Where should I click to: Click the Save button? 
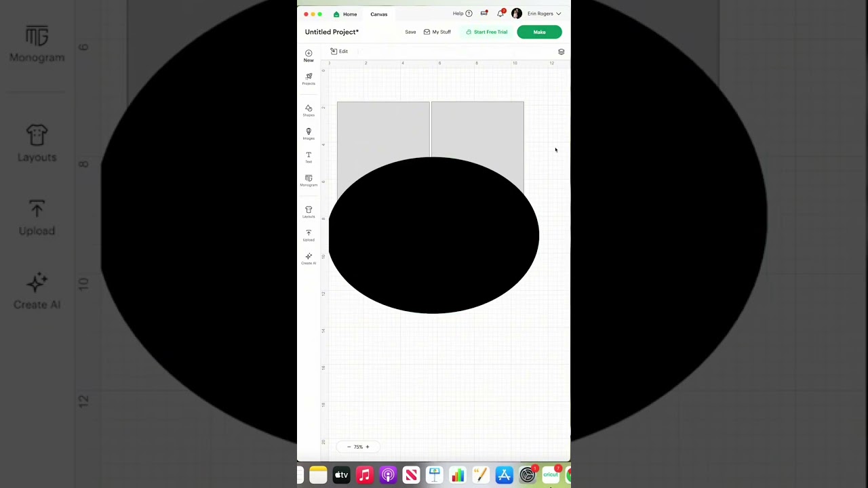pos(410,32)
